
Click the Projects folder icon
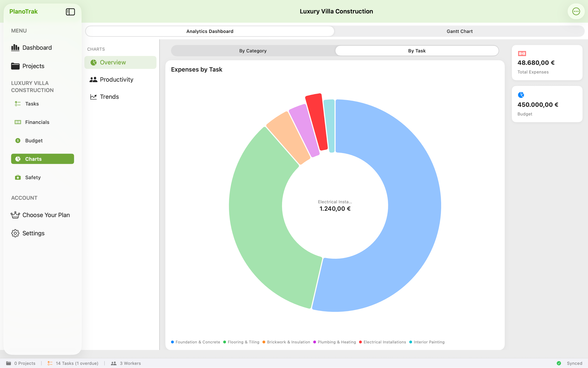pyautogui.click(x=15, y=66)
